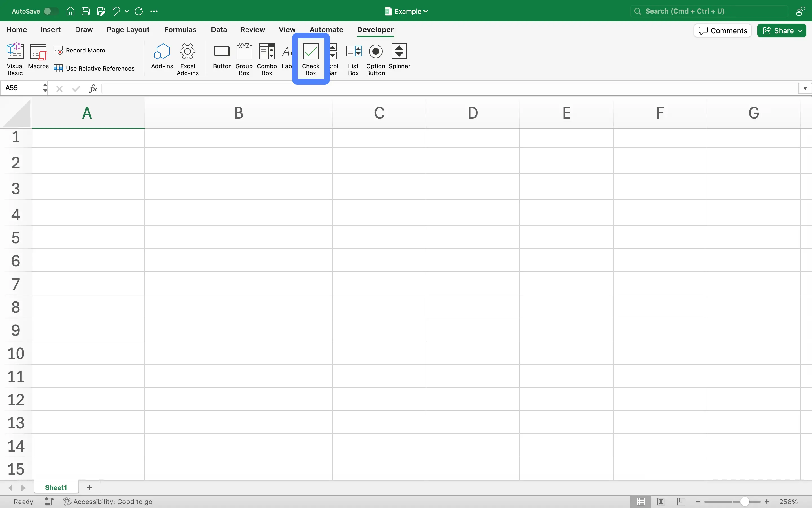Viewport: 812px width, 508px height.
Task: Open the Home tab
Action: (16, 30)
